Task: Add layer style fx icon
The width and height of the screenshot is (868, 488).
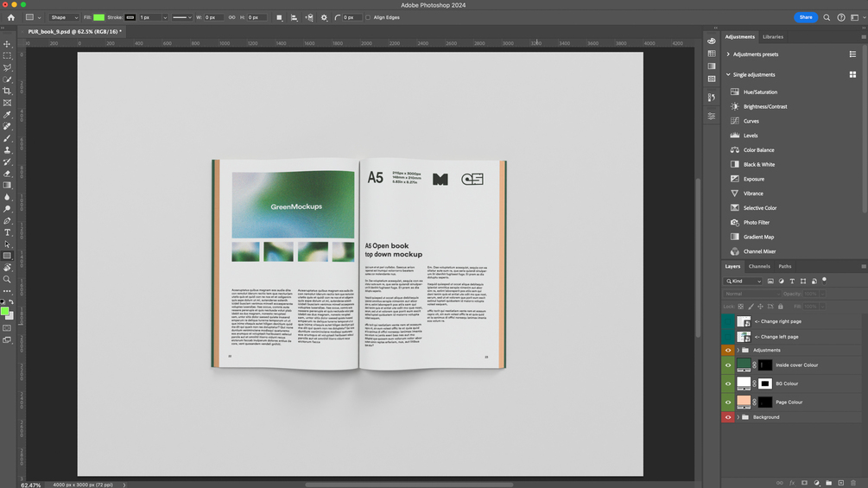Action: tap(792, 483)
